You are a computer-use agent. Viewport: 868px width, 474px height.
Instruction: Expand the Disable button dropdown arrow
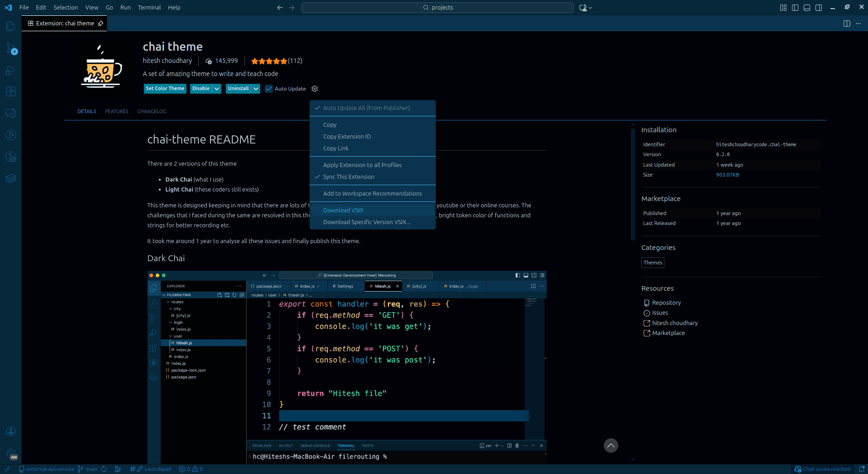coord(217,89)
